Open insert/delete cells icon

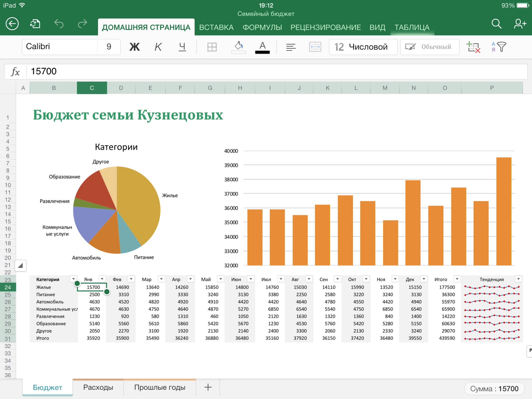pyautogui.click(x=473, y=47)
